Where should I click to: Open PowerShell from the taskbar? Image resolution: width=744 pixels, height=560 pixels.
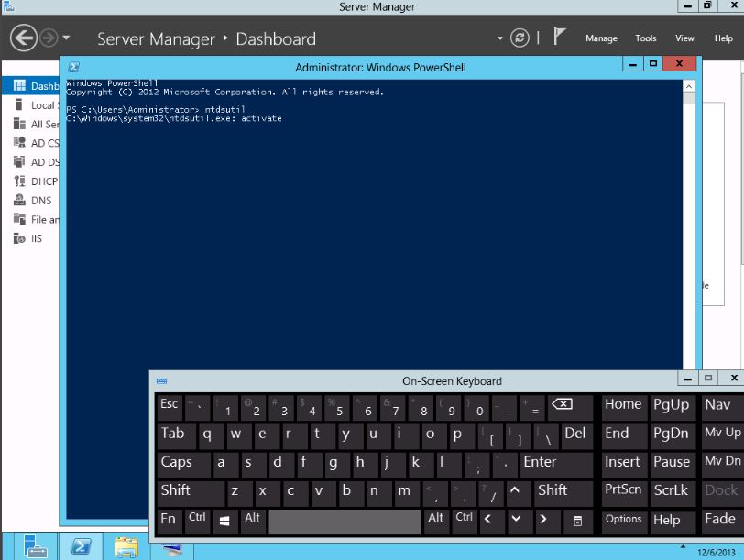(x=81, y=547)
